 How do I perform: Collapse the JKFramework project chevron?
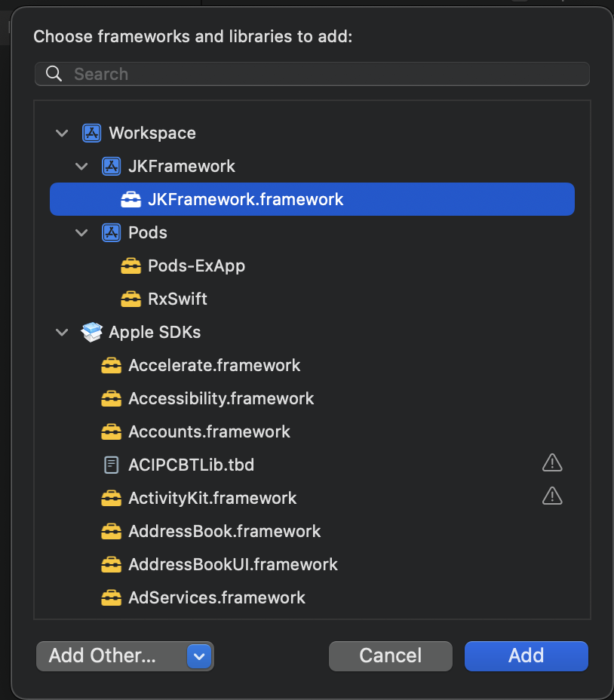[81, 167]
